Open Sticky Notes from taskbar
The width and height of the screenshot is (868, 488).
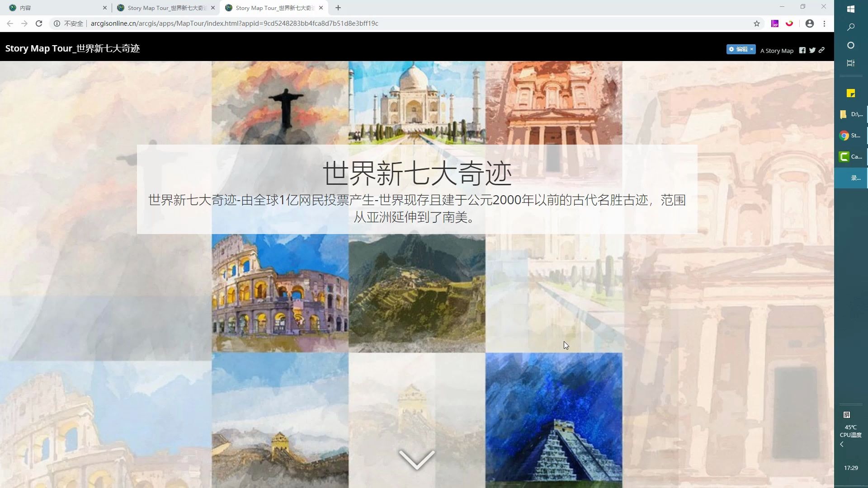coord(850,93)
